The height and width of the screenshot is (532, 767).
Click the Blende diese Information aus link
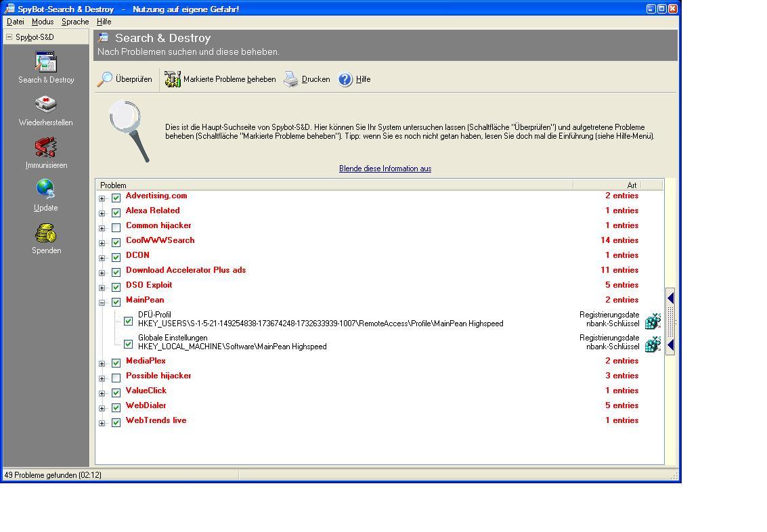click(x=385, y=169)
